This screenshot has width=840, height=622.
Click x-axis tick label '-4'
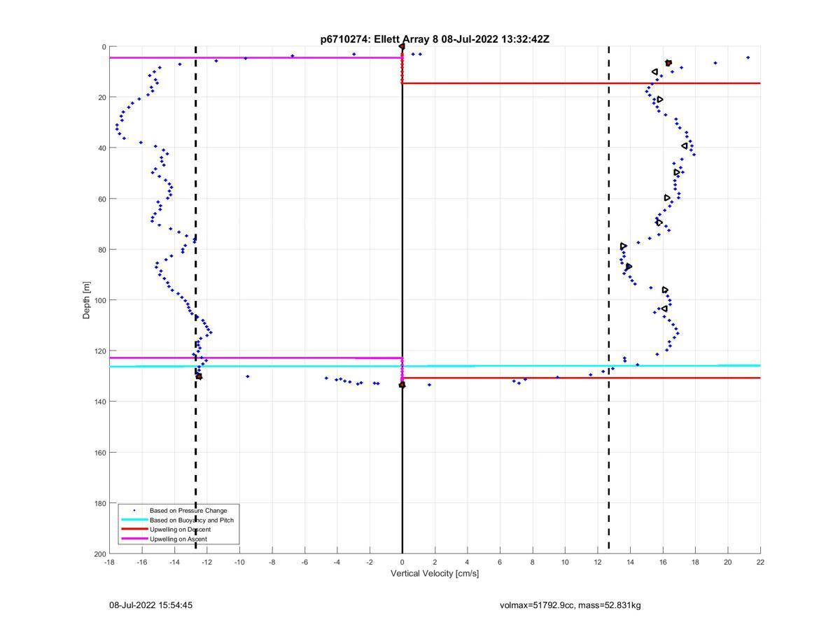(337, 562)
